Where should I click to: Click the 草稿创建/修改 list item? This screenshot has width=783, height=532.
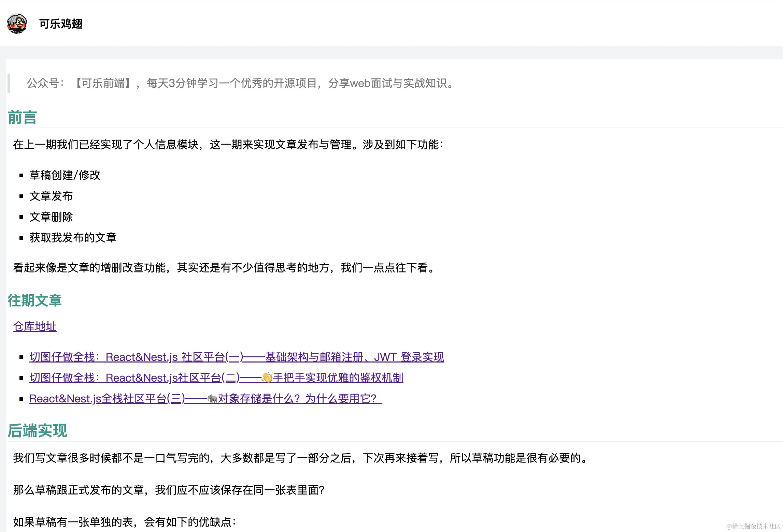(x=65, y=175)
